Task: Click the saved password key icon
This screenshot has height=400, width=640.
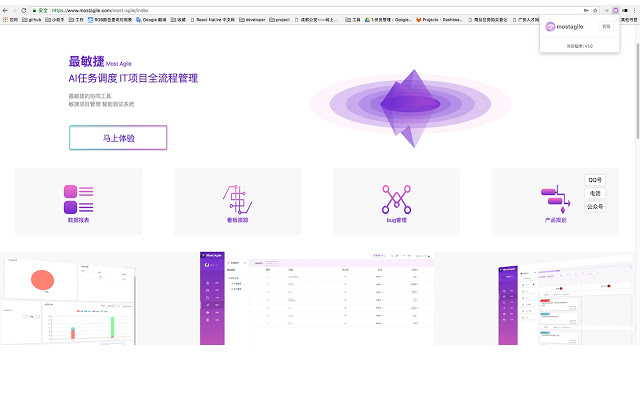Action: coord(586,10)
